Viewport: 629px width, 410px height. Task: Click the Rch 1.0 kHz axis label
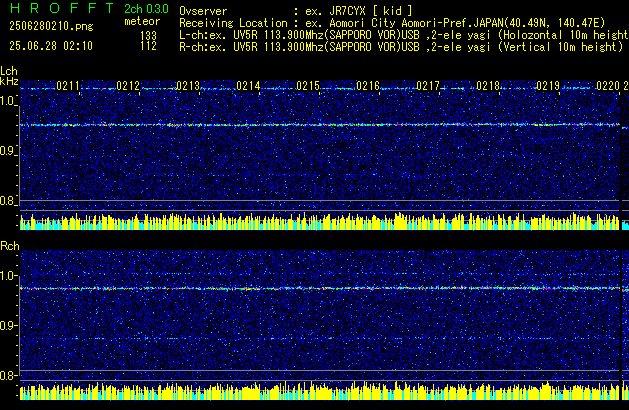point(8,276)
